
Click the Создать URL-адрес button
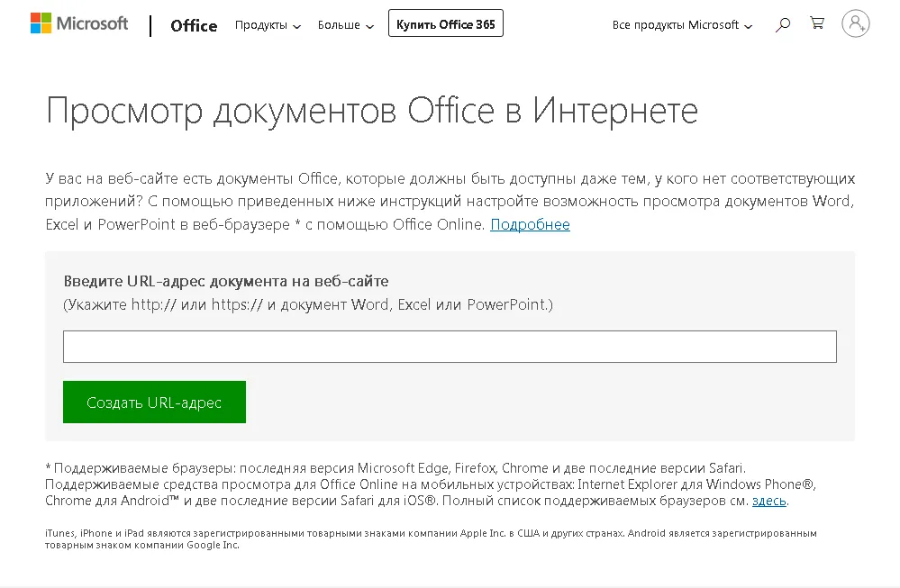click(x=154, y=403)
